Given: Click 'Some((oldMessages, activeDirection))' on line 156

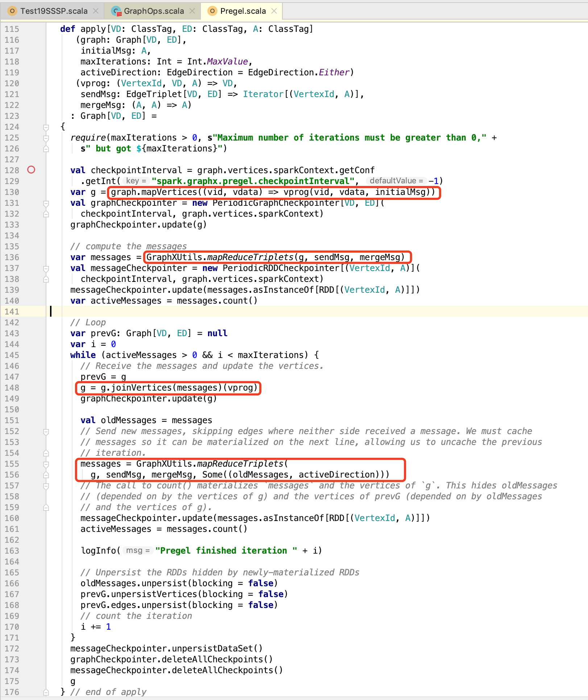Looking at the screenshot, I should click(294, 475).
